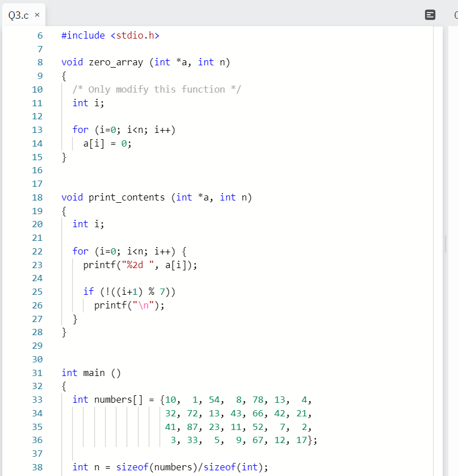
Task: Click the void keyword on line 8
Action: click(72, 62)
